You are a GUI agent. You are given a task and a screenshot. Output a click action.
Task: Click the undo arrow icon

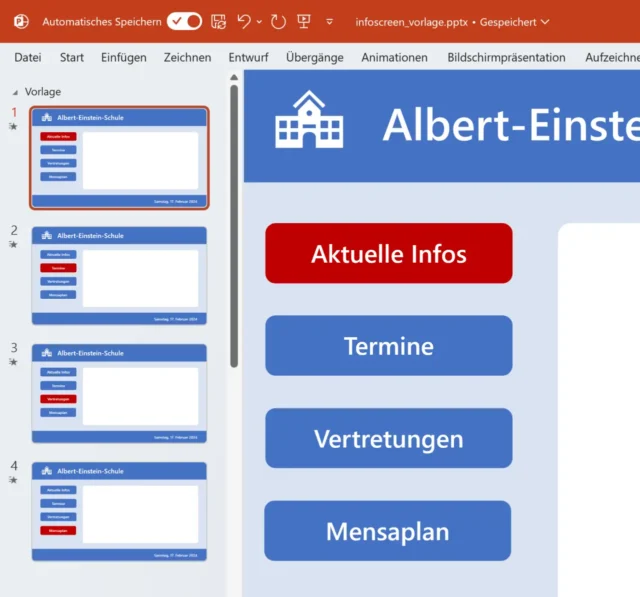(244, 21)
